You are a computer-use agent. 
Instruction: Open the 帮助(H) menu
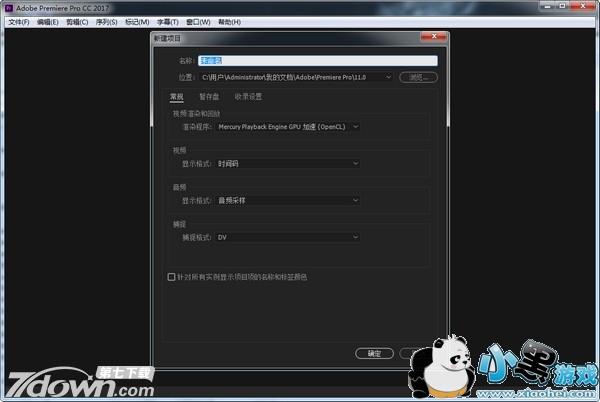[x=230, y=22]
